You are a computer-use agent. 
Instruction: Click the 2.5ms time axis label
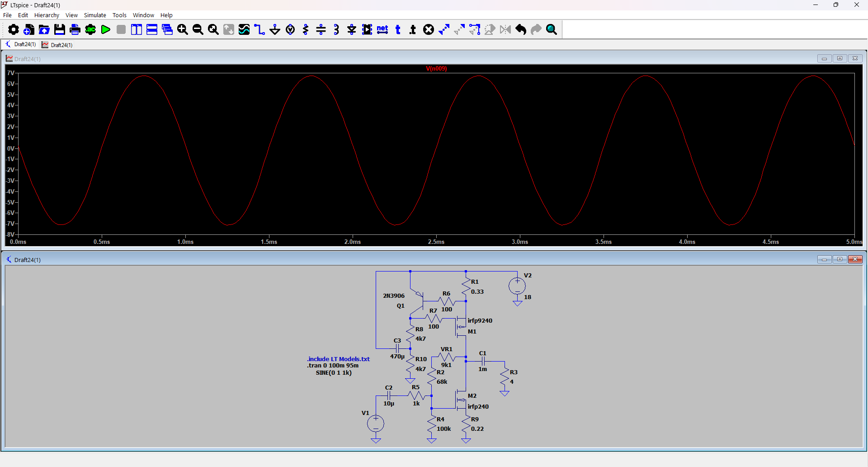[436, 242]
